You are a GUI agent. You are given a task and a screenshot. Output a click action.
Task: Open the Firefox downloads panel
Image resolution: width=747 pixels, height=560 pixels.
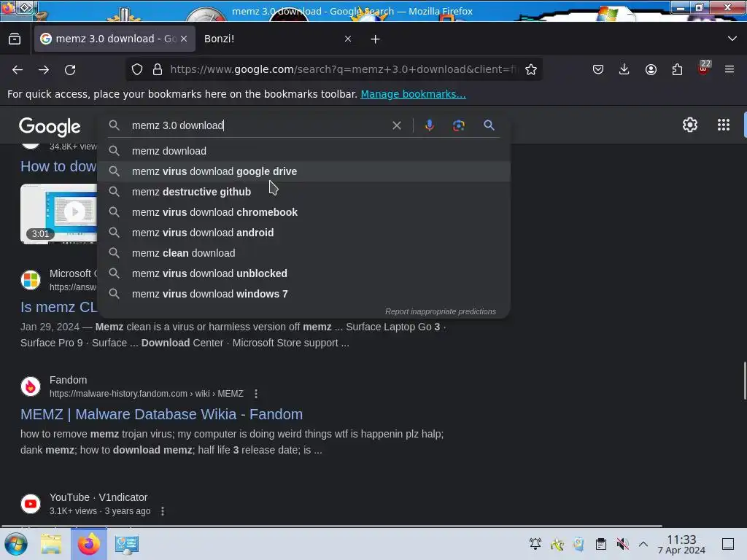point(624,69)
